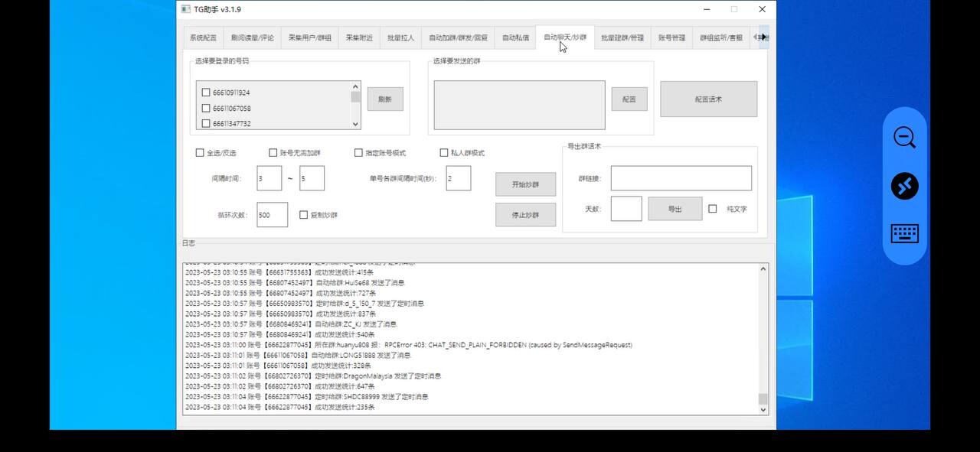Toggle the 账号无需加群 checkbox

(x=273, y=152)
